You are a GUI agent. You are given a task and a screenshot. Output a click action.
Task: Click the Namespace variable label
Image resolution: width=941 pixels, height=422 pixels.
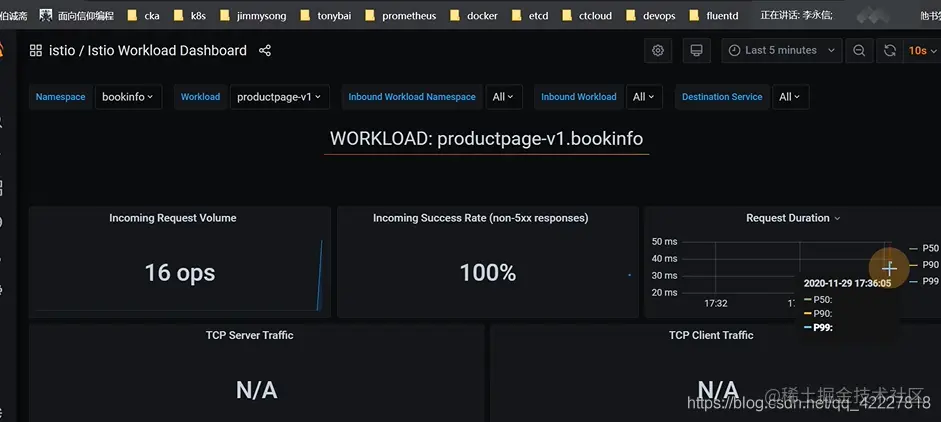[61, 97]
